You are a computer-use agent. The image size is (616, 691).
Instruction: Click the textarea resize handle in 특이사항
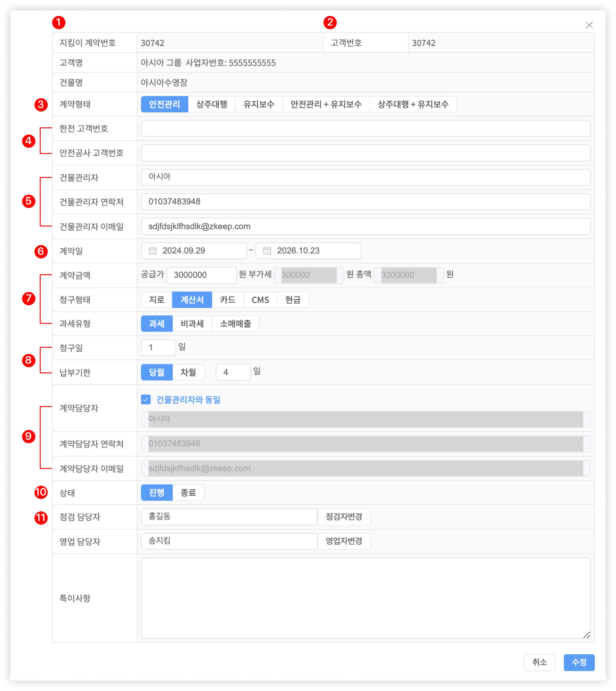pyautogui.click(x=587, y=635)
